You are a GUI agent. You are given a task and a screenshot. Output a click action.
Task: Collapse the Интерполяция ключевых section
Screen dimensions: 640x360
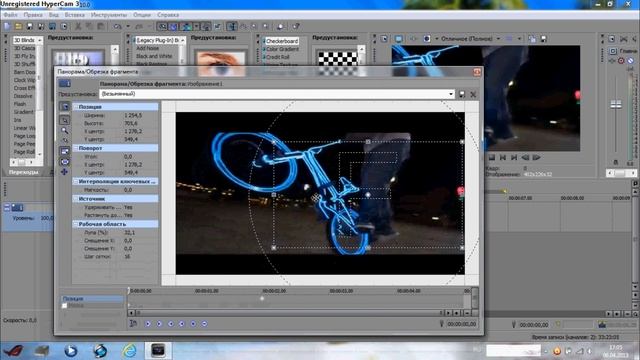click(x=76, y=181)
